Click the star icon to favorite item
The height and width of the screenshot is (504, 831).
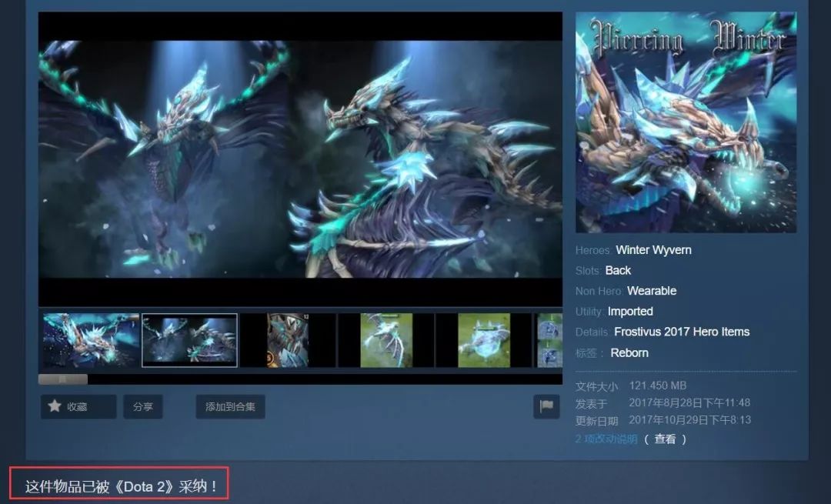55,406
